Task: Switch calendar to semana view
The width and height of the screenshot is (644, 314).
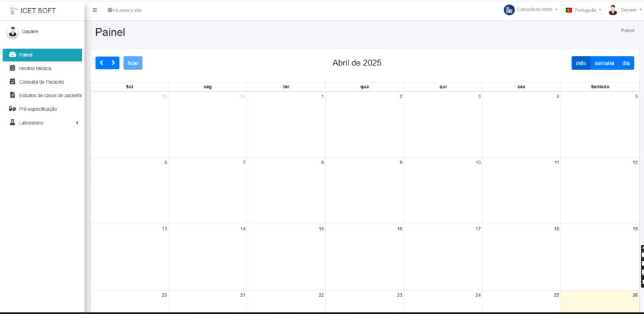Action: (x=604, y=63)
